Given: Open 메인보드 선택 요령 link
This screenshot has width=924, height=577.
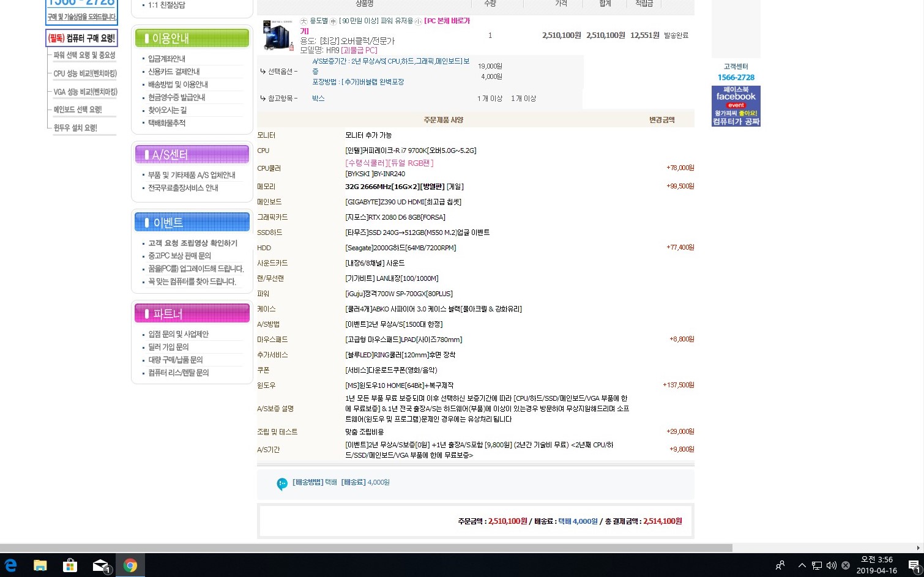Looking at the screenshot, I should (x=78, y=110).
